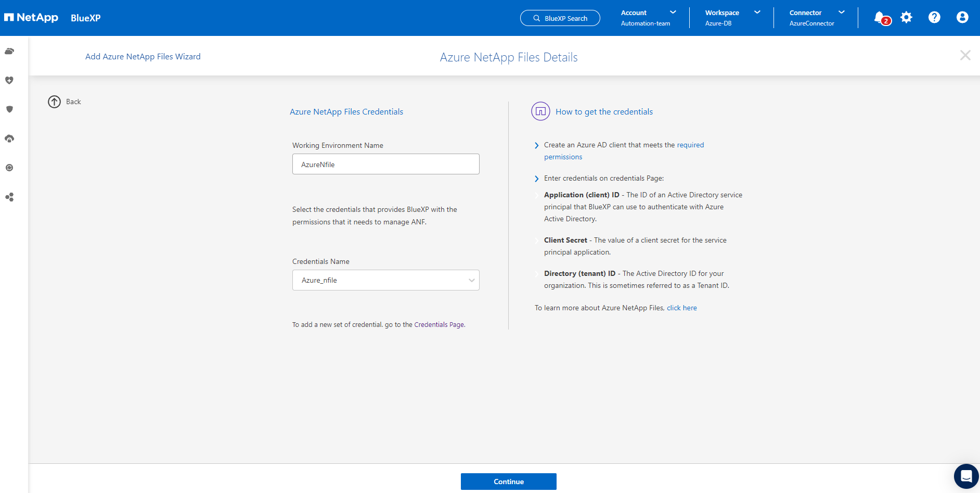Viewport: 980px width, 493px height.
Task: Expand the Account Automation-team dropdown
Action: [x=648, y=18]
